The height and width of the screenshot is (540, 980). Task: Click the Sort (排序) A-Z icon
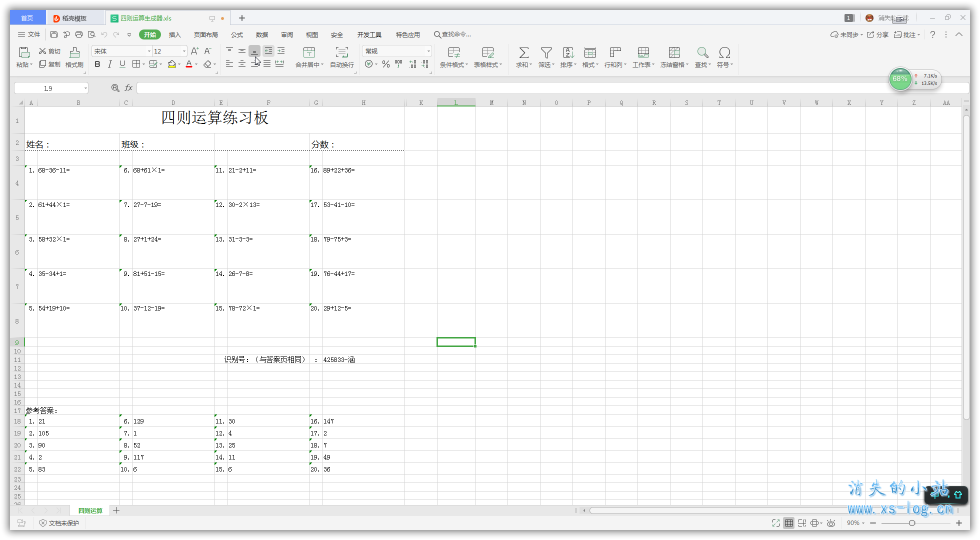568,52
